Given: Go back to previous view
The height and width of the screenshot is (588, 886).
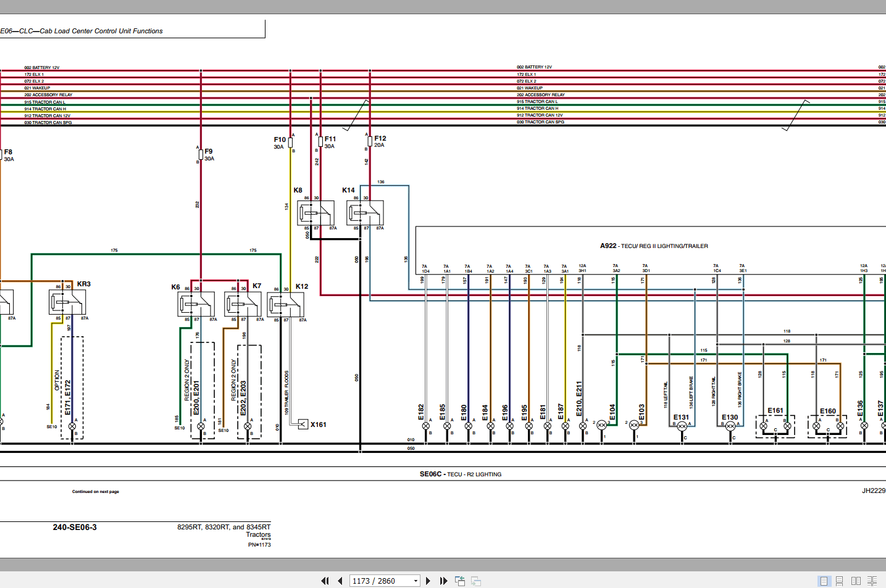Looking at the screenshot, I should 460,581.
